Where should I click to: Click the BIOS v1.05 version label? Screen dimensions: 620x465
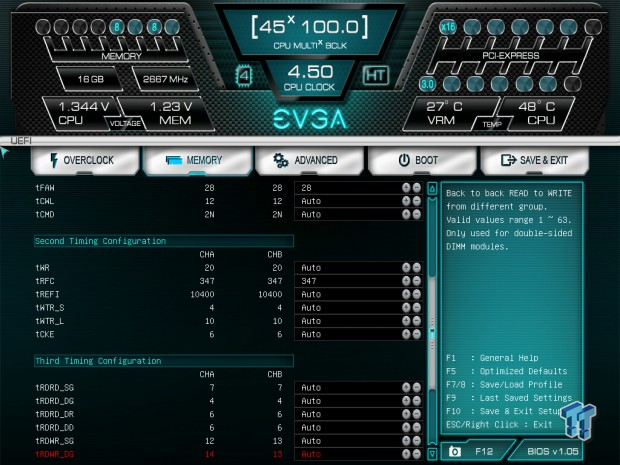click(553, 451)
